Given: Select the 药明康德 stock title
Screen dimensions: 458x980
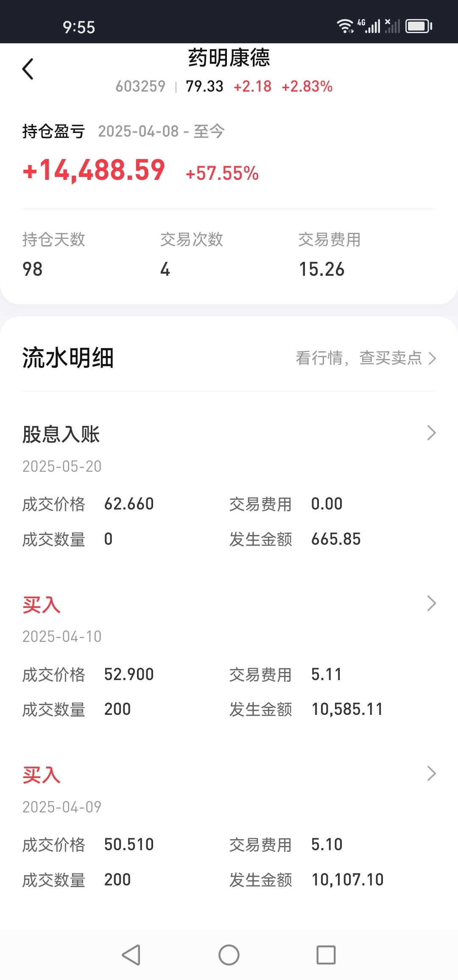Looking at the screenshot, I should [x=229, y=58].
